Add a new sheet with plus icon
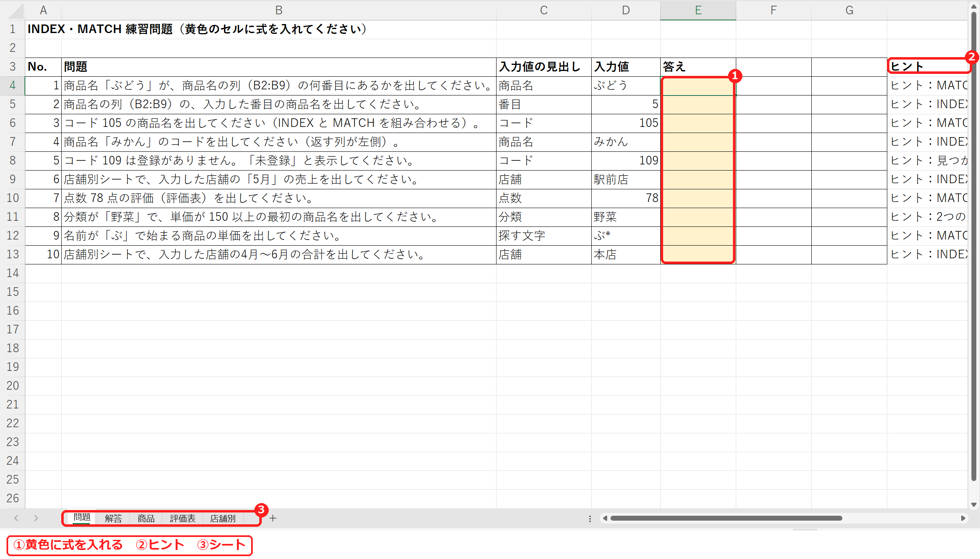Viewport: 980px width, 559px height. coord(273,518)
